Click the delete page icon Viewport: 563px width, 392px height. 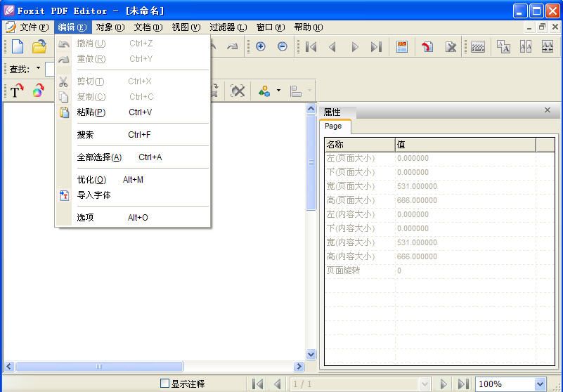[451, 47]
